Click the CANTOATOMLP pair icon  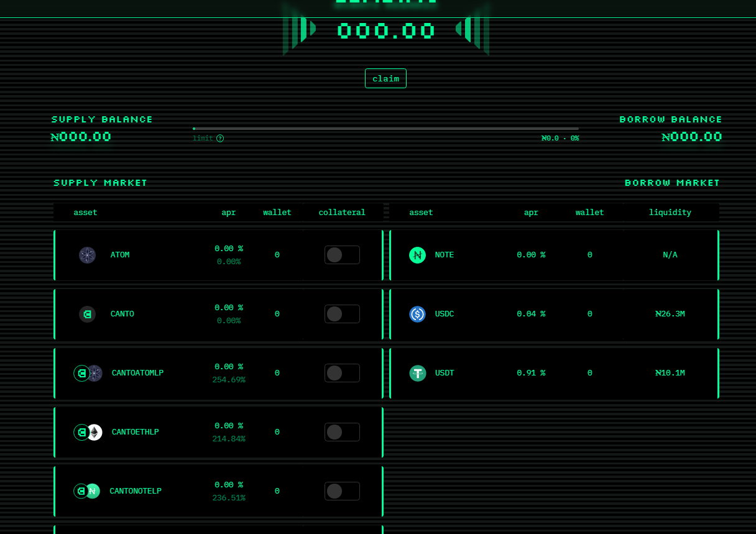pyautogui.click(x=88, y=373)
